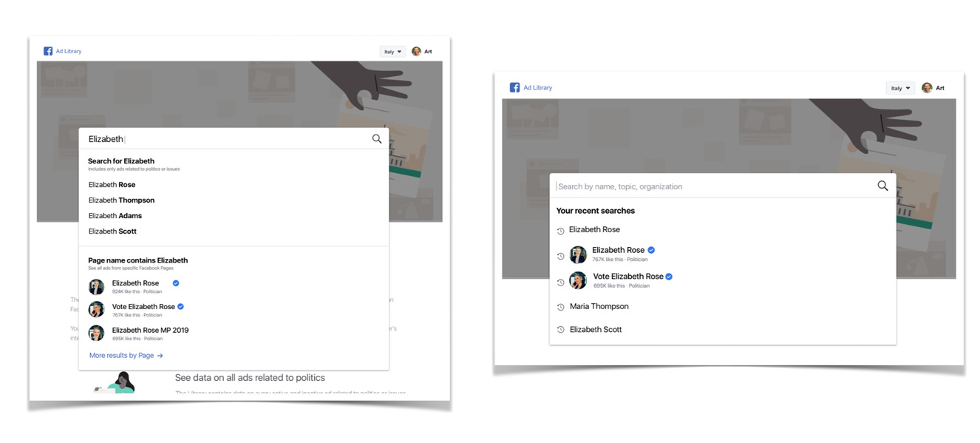Click avatar of Vote Elizabeth Rose in left window
The height and width of the screenshot is (443, 980).
pos(96,309)
